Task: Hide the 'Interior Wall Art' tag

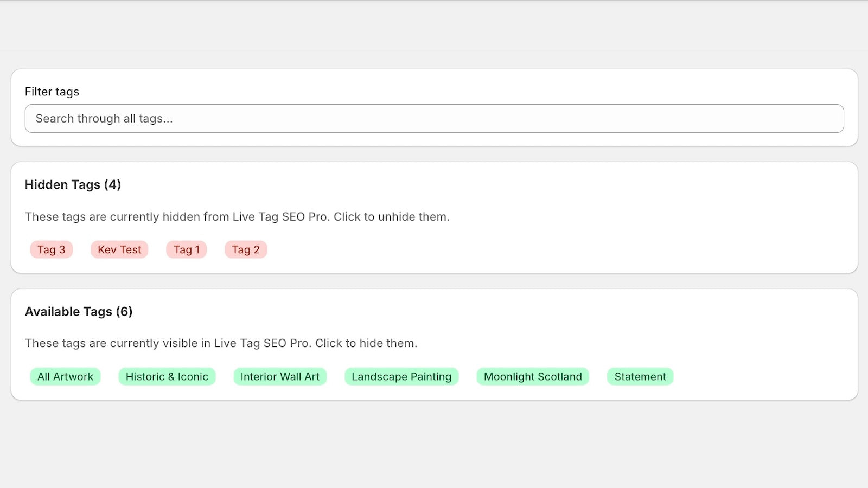Action: click(x=280, y=376)
